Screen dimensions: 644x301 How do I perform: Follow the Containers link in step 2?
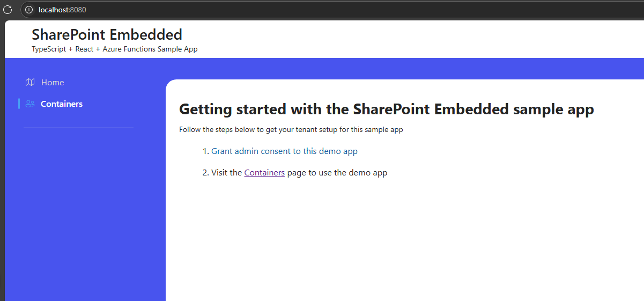click(264, 173)
